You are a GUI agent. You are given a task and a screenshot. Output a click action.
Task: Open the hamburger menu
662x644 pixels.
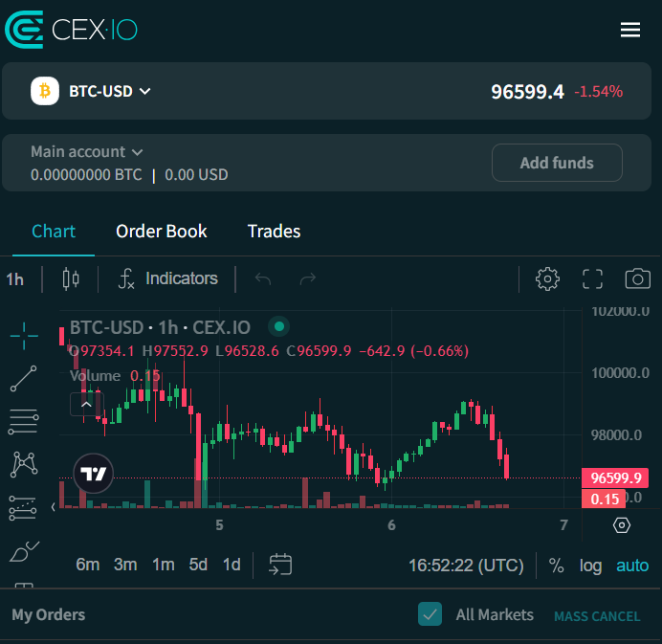click(630, 30)
